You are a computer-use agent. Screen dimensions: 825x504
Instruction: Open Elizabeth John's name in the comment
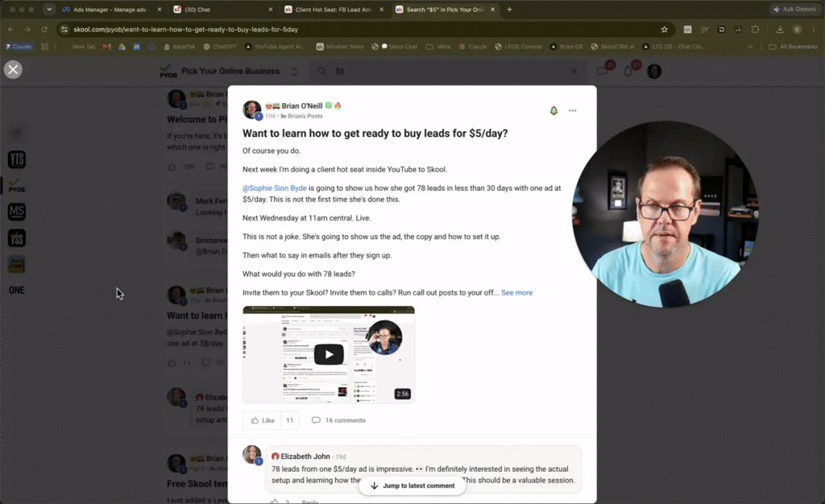click(x=305, y=456)
